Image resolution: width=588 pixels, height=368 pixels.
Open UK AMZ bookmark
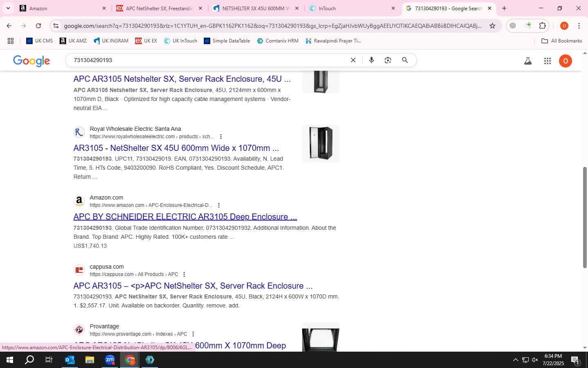point(73,41)
